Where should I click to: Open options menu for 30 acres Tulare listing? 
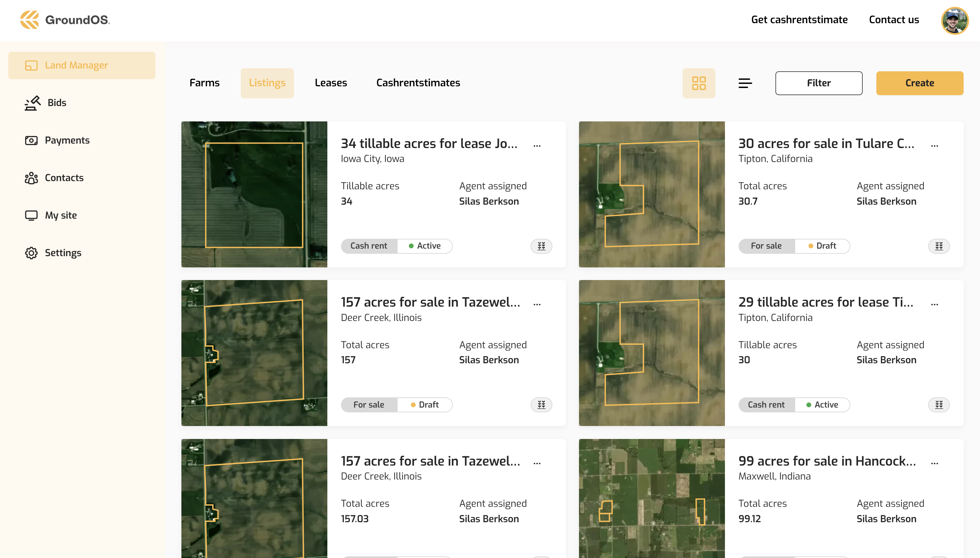pyautogui.click(x=934, y=146)
